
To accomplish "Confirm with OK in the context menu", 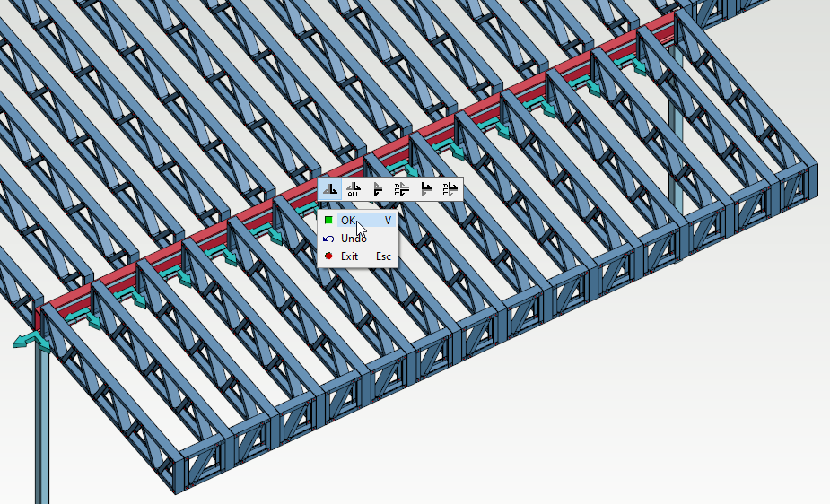I will click(x=348, y=220).
